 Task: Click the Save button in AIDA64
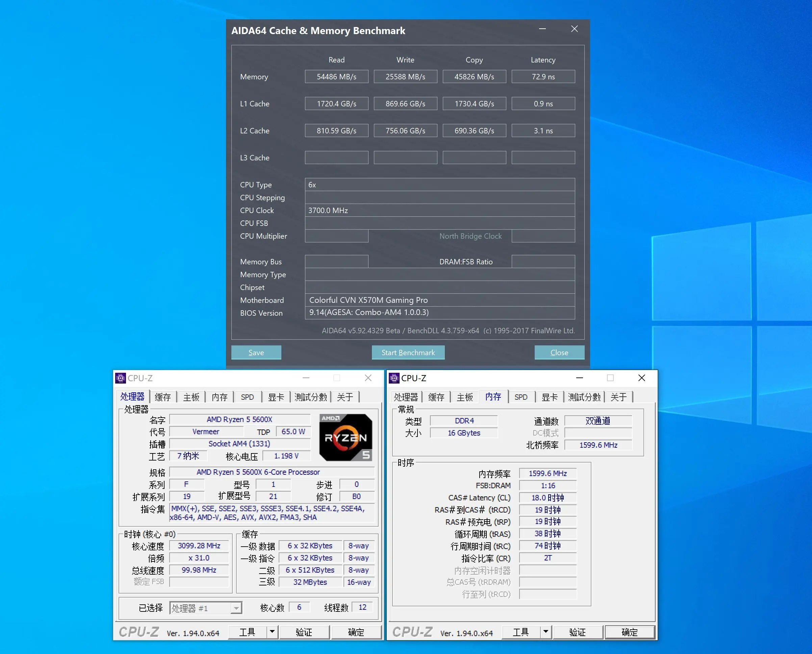click(x=256, y=352)
